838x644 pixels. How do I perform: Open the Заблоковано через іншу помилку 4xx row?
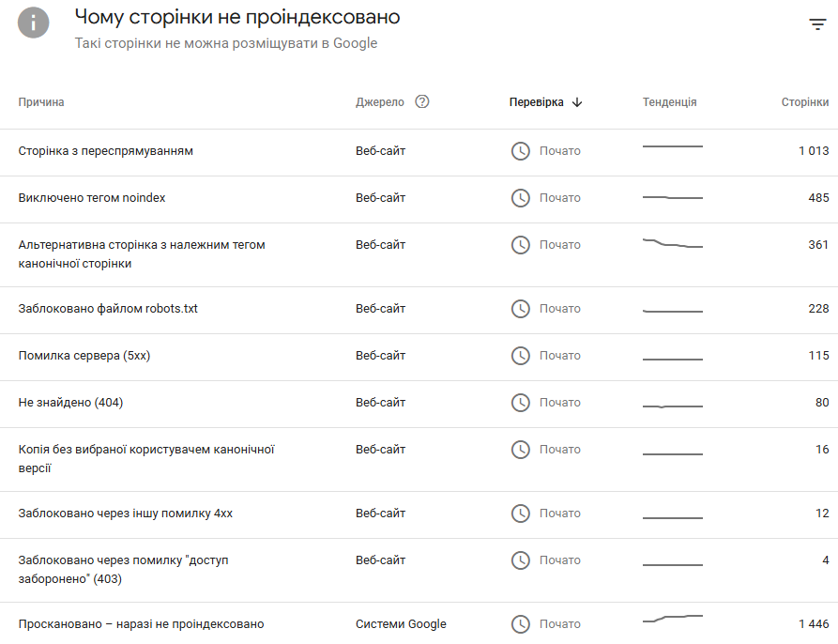(x=126, y=514)
